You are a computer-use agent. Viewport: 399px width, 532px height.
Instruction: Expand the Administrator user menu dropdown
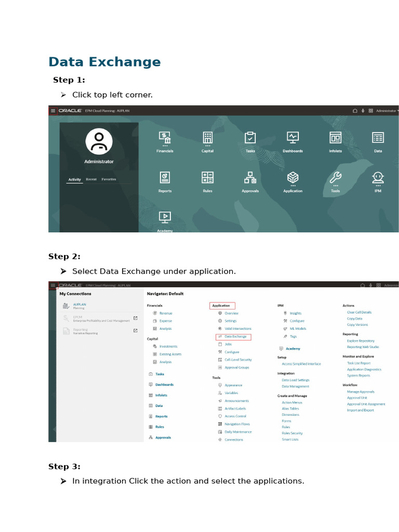[387, 111]
